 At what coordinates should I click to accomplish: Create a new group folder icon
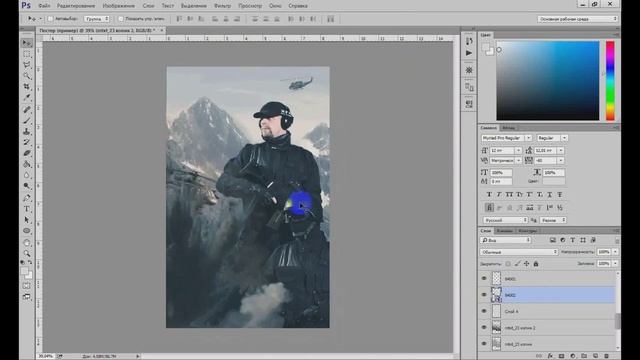click(584, 356)
